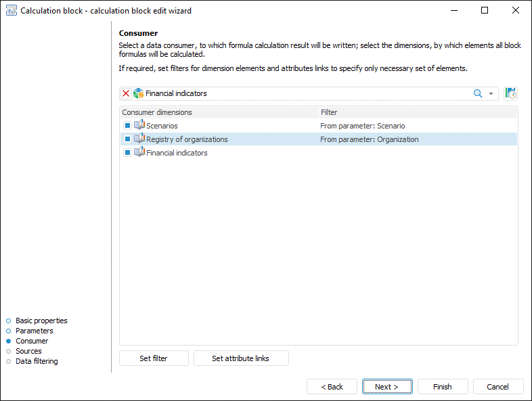
Task: Toggle the Scenarios dimension checkbox
Action: pyautogui.click(x=127, y=126)
